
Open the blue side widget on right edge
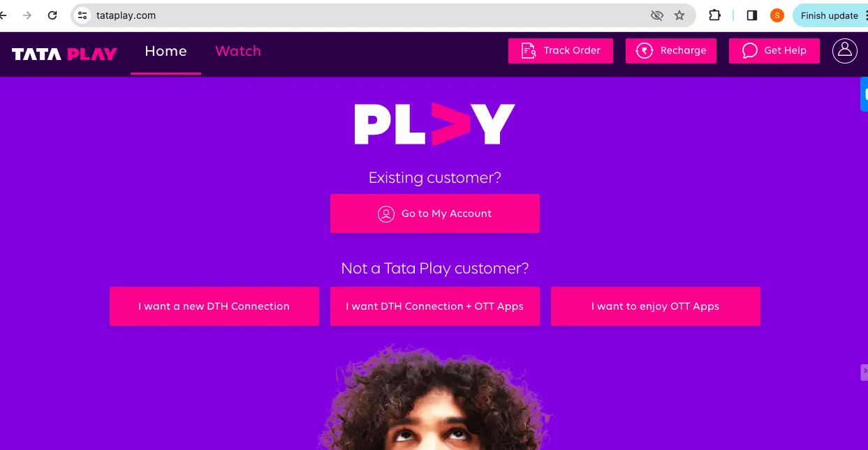(864, 94)
